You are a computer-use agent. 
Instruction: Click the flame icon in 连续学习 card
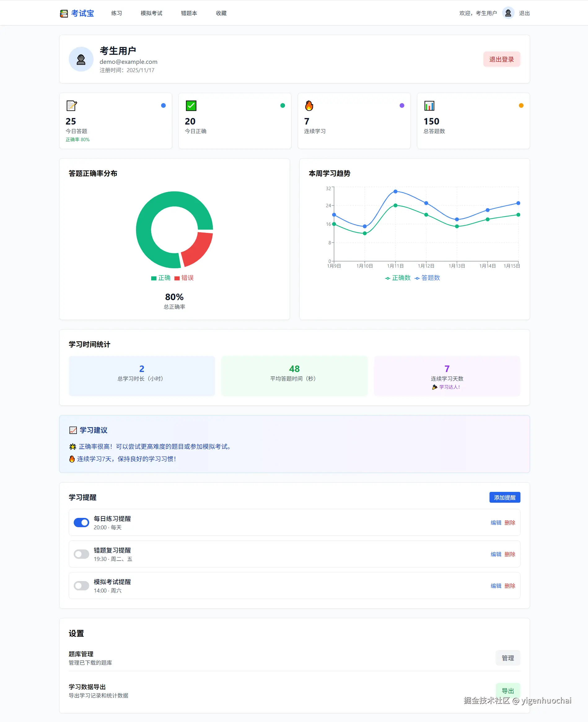(309, 106)
